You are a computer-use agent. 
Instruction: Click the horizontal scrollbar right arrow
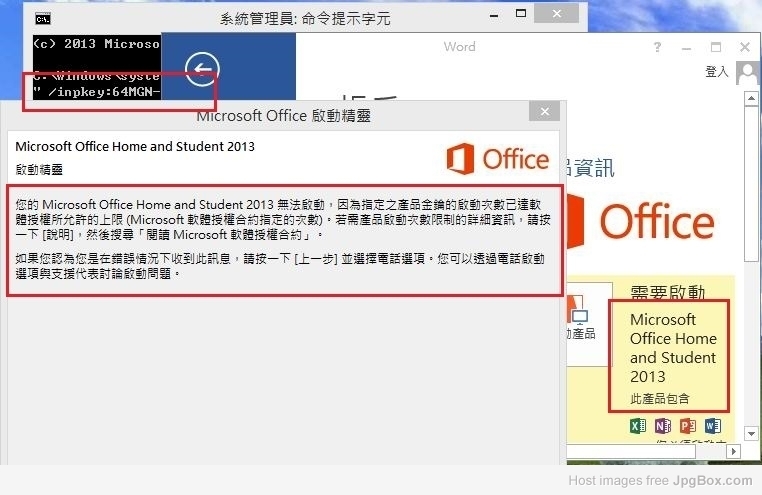(x=733, y=451)
